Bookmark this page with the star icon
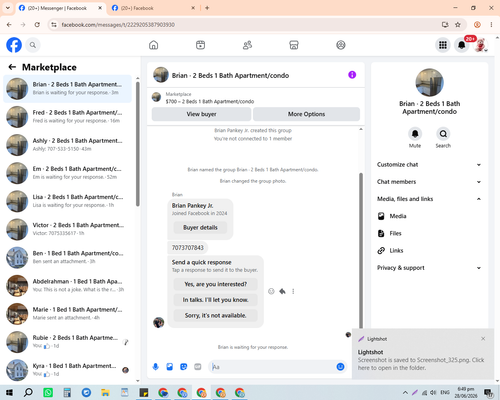Viewport: 500px width, 400px height. tap(458, 25)
